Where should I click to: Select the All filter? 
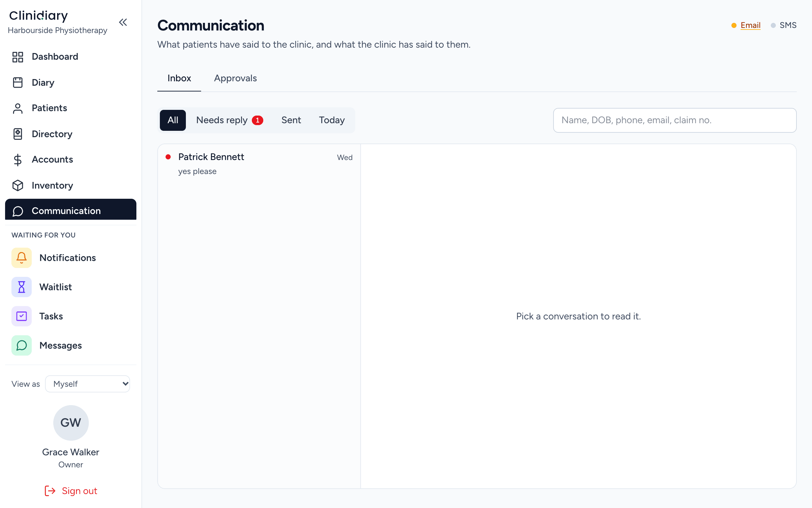[173, 120]
